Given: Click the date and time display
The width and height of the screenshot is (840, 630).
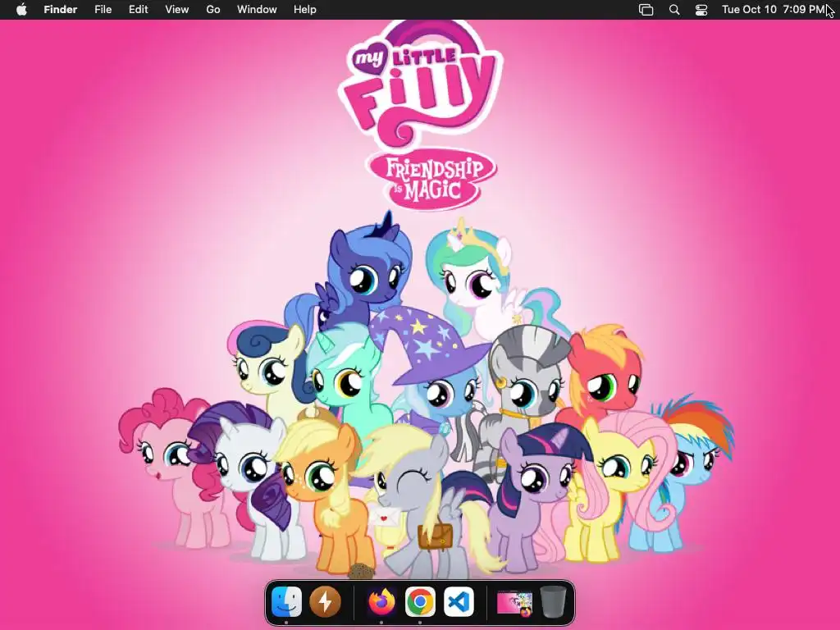Looking at the screenshot, I should [x=774, y=10].
